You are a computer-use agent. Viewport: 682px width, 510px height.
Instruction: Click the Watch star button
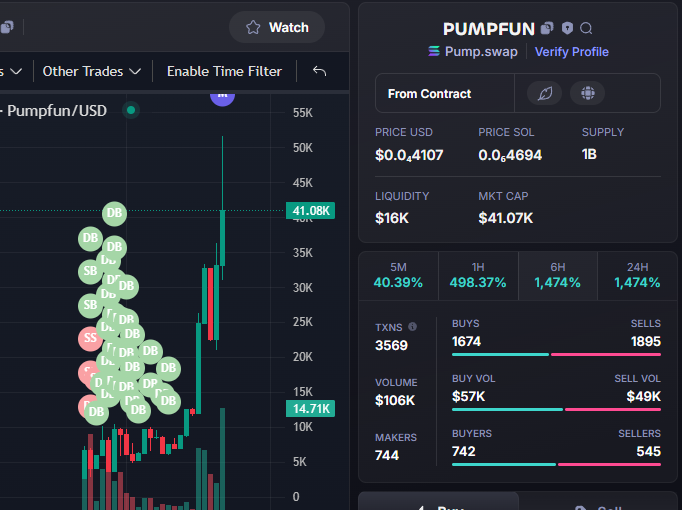pyautogui.click(x=277, y=27)
